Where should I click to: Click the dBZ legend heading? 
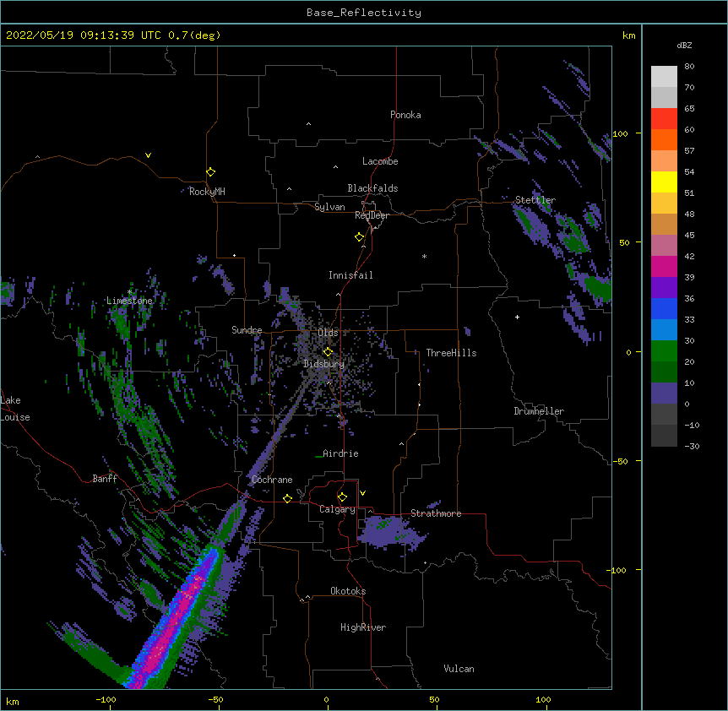(684, 45)
